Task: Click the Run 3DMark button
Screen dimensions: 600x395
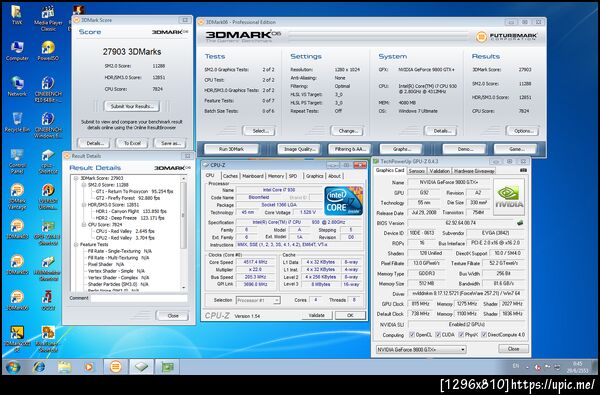Action: click(231, 149)
